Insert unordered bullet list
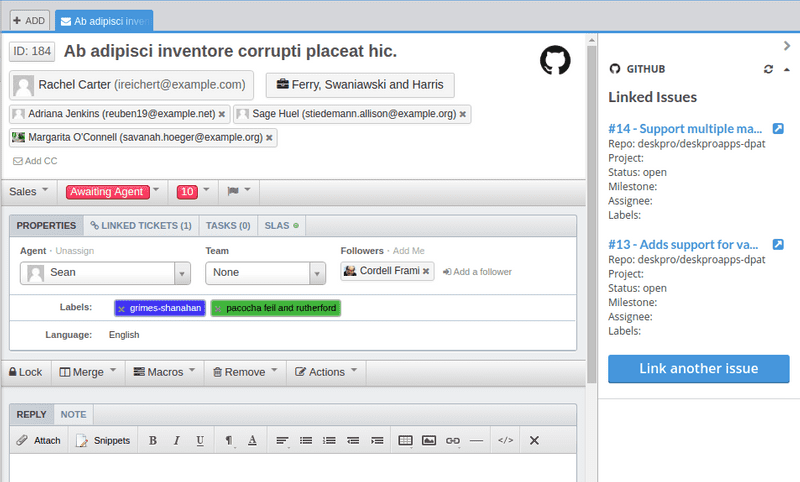Screen dimensions: 800x482 point(306,440)
